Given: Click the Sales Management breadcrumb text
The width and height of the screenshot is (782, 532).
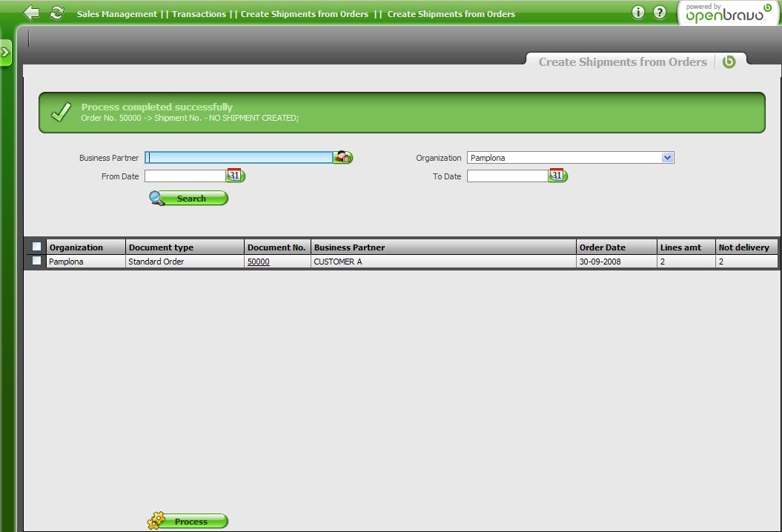Looking at the screenshot, I should (116, 14).
